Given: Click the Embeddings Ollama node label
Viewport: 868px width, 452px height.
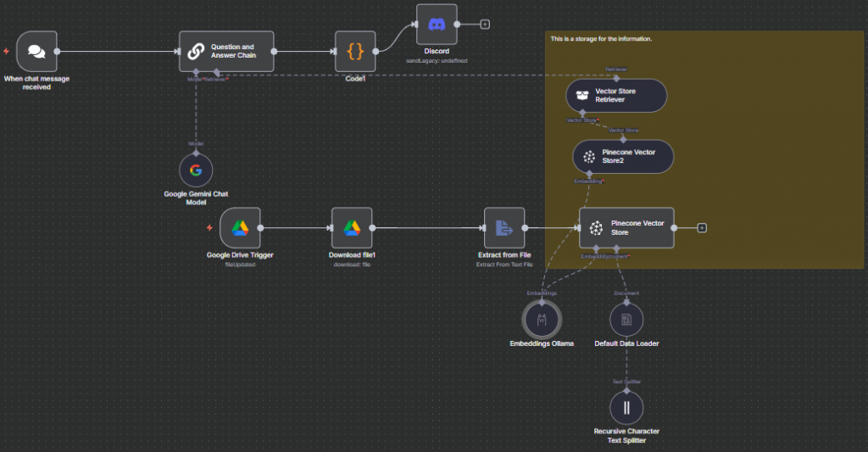Looking at the screenshot, I should click(542, 343).
